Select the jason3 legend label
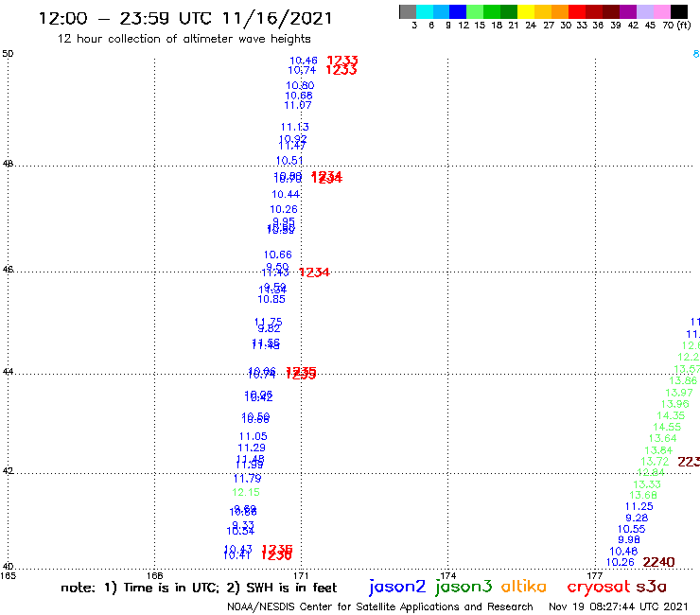700x615 pixels. [x=464, y=587]
